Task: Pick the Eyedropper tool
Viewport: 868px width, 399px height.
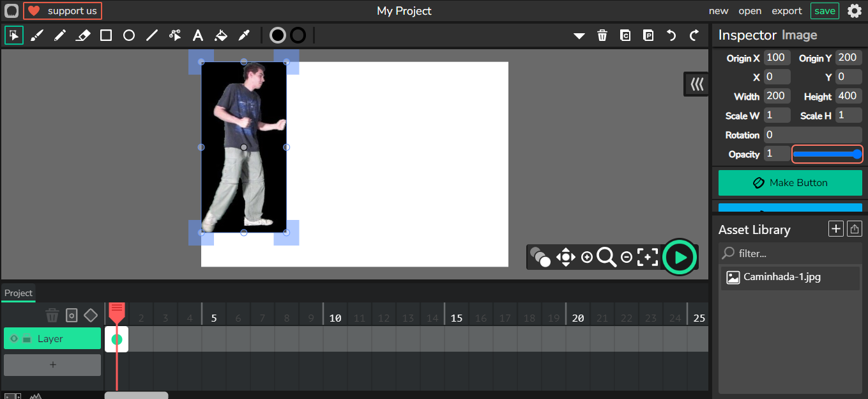Action: pos(244,35)
